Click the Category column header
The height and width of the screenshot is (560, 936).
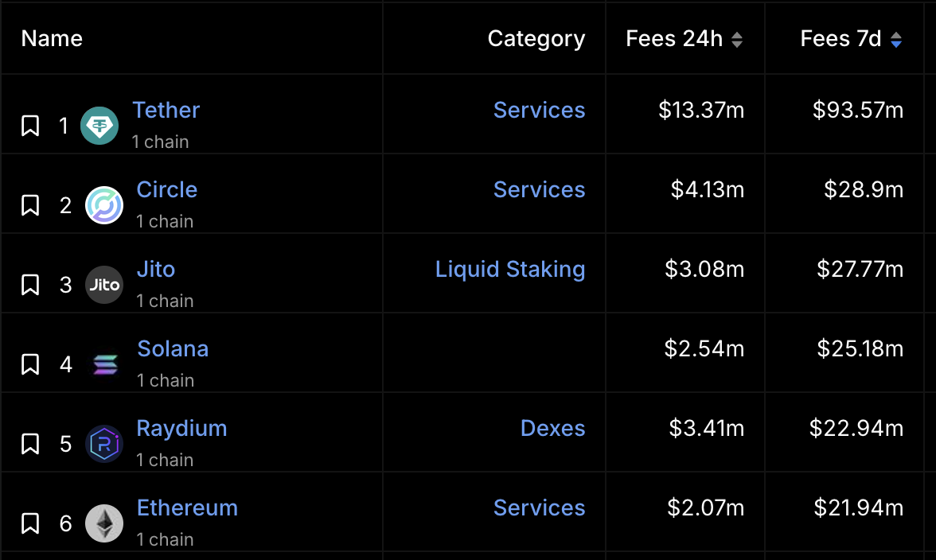[536, 37]
